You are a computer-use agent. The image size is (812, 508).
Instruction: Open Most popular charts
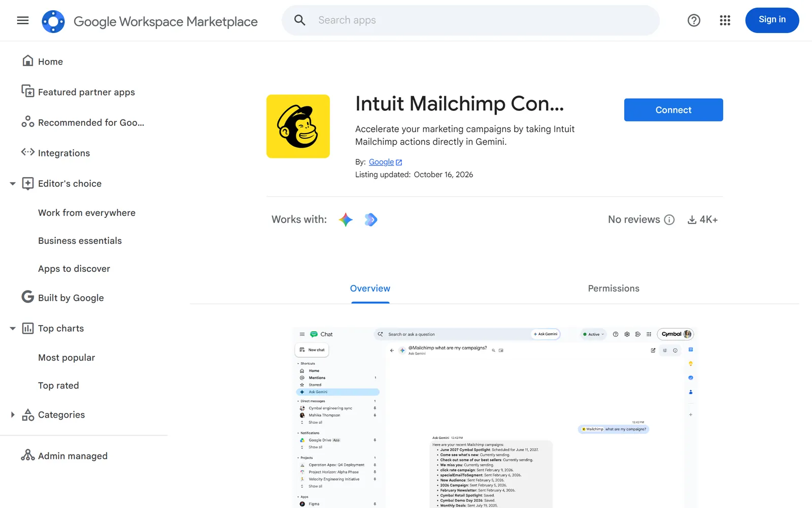coord(66,358)
